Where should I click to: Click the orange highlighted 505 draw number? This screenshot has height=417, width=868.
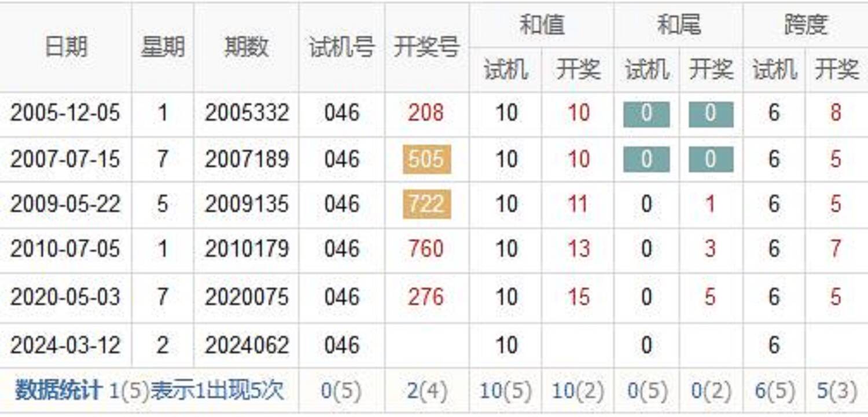point(426,159)
